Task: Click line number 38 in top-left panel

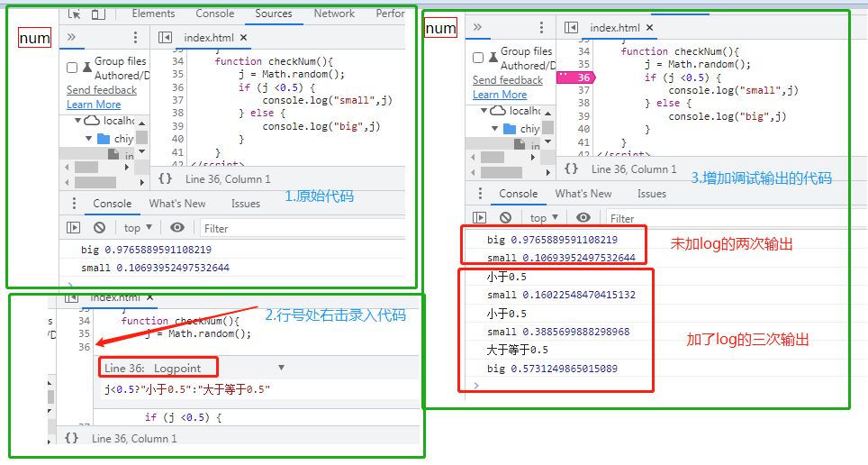Action: coord(177,113)
